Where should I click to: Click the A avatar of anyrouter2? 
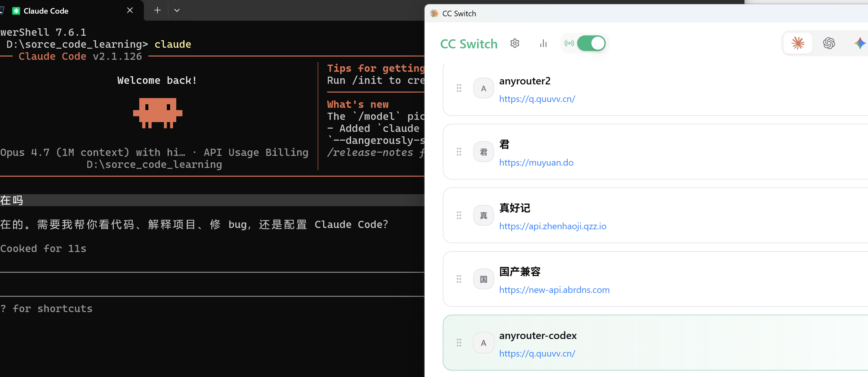tap(483, 88)
